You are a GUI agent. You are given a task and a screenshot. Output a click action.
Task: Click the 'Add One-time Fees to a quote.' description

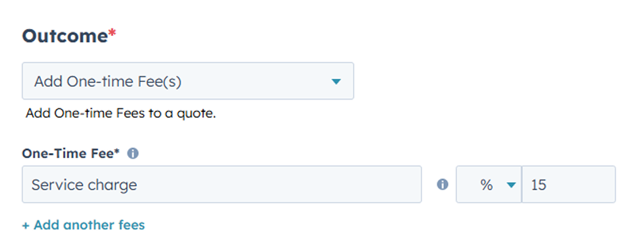click(120, 115)
